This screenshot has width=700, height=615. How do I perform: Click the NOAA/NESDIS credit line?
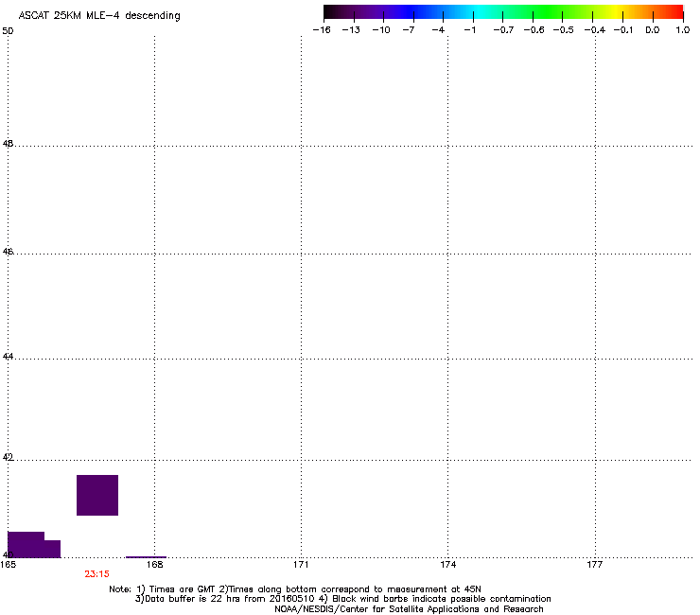pyautogui.click(x=409, y=609)
